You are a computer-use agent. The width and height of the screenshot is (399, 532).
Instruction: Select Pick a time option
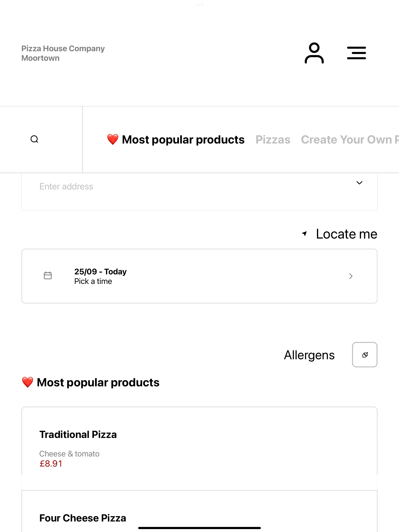click(x=93, y=281)
